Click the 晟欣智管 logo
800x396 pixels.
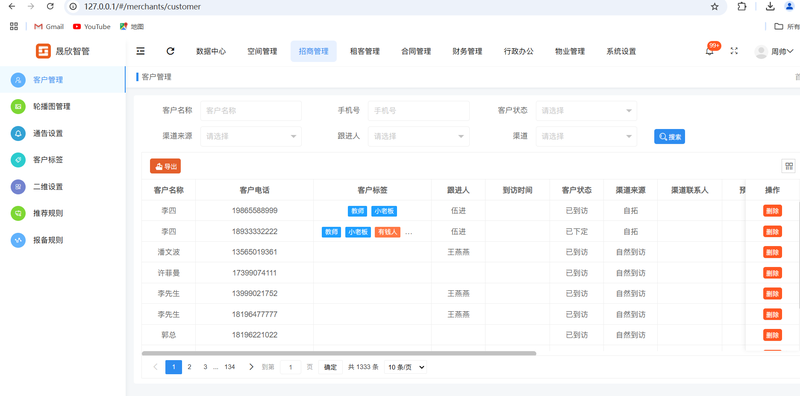tap(63, 51)
